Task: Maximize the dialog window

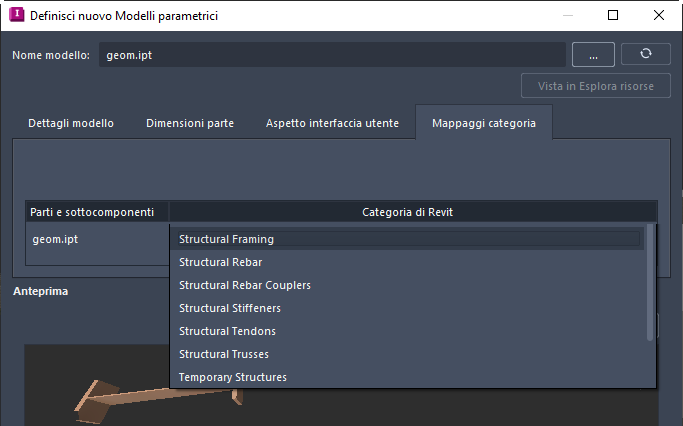Action: [613, 15]
